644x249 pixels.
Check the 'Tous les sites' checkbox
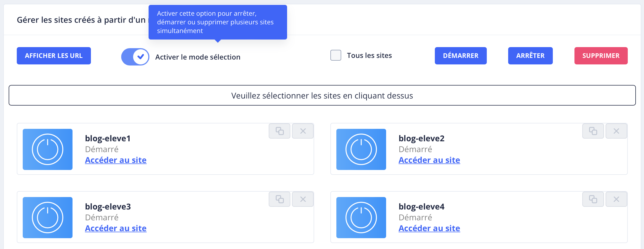click(336, 55)
